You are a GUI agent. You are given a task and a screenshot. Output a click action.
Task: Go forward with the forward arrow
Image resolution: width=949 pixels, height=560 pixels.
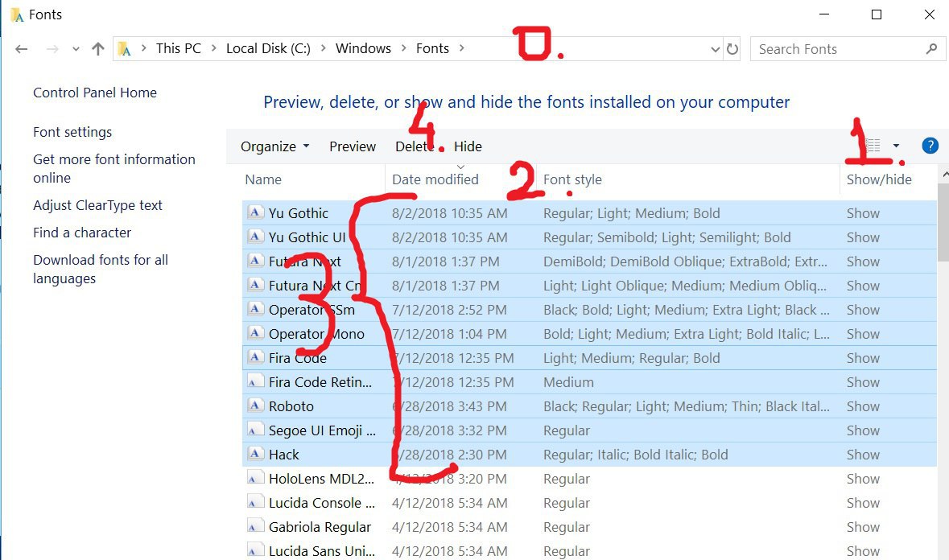(52, 49)
